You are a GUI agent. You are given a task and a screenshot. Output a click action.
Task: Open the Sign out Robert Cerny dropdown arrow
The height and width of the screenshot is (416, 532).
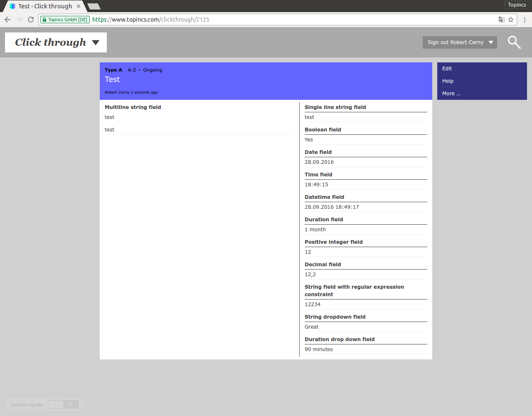(x=491, y=42)
